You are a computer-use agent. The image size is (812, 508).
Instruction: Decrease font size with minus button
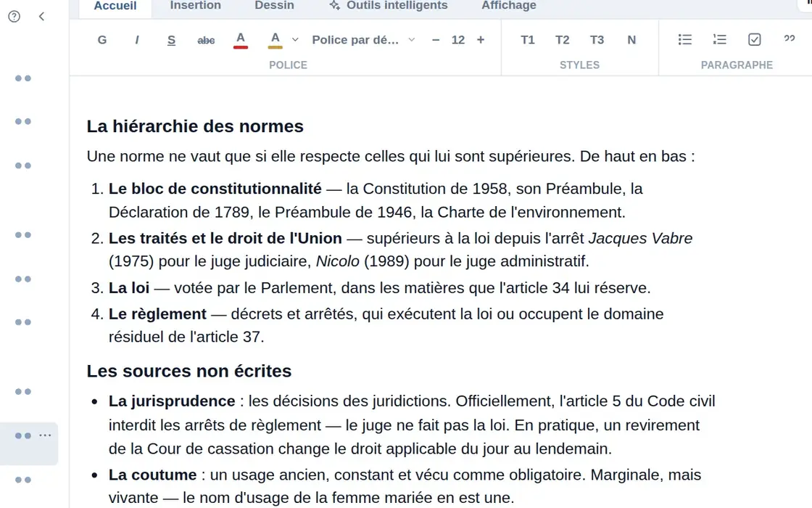(x=436, y=40)
